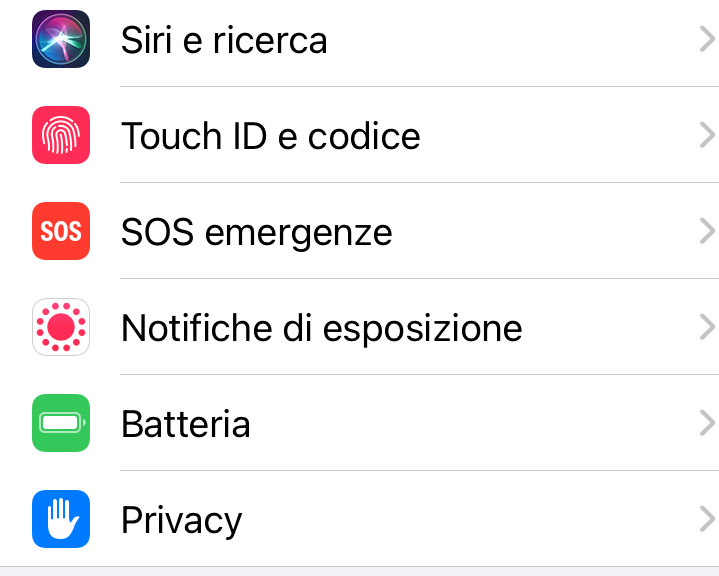The width and height of the screenshot is (719, 576).
Task: Tap the blue hand Privacy icon
Action: [x=61, y=519]
